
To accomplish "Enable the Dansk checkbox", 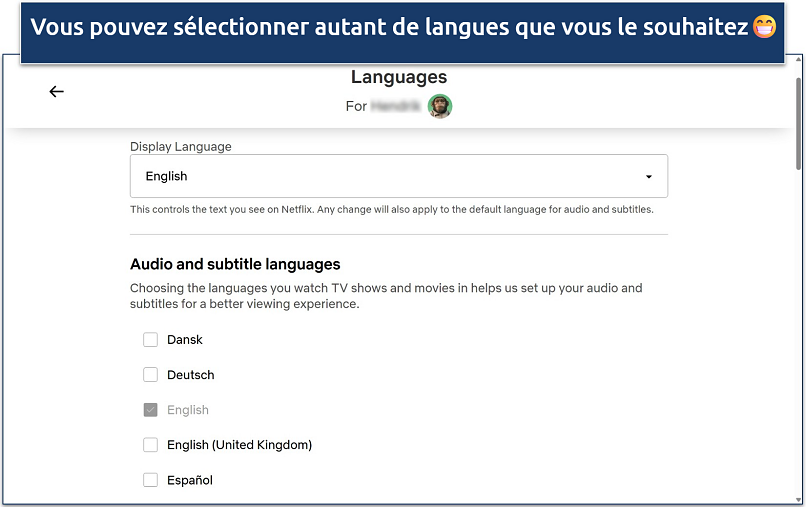I will 150,340.
